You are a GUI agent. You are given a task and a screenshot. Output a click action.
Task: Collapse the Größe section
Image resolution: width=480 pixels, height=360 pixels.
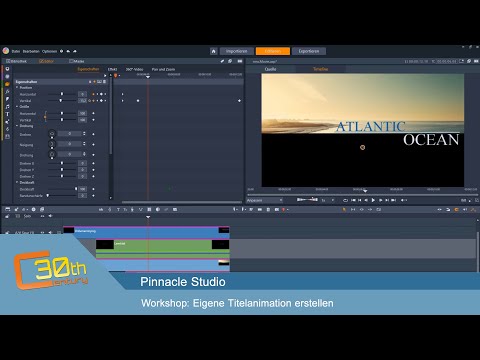point(17,107)
